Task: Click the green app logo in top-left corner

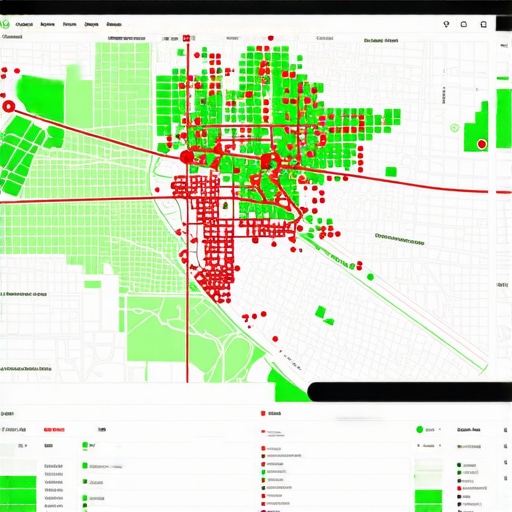Action: point(5,24)
